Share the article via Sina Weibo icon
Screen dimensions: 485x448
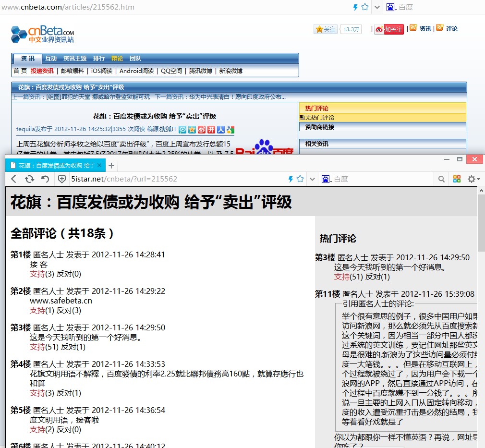click(x=202, y=130)
